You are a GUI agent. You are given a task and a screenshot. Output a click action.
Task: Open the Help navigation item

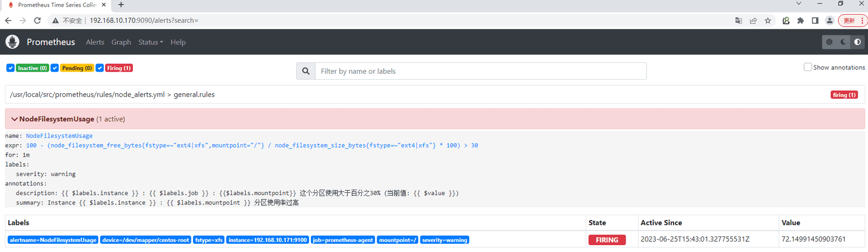coord(178,42)
